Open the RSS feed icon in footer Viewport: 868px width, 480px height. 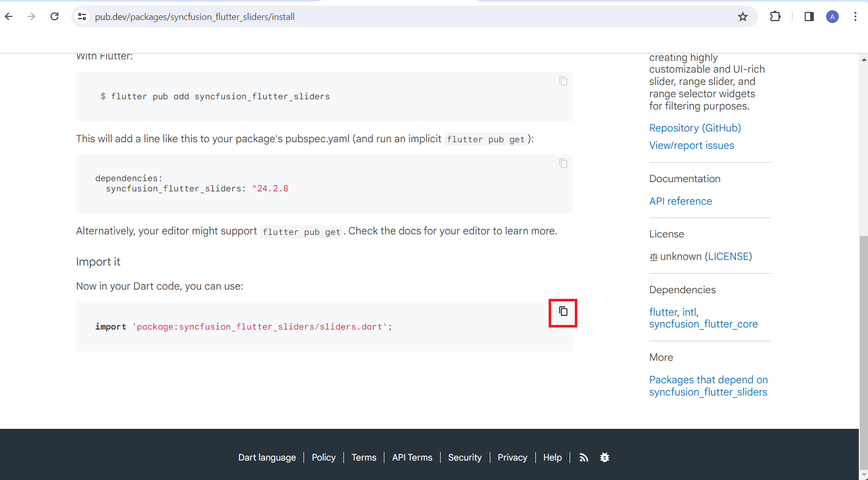583,457
